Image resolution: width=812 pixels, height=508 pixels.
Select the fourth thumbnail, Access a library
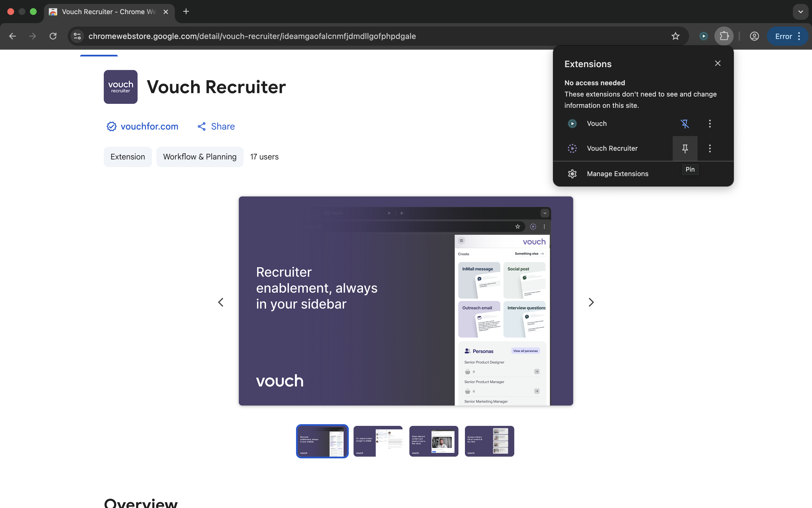click(489, 441)
